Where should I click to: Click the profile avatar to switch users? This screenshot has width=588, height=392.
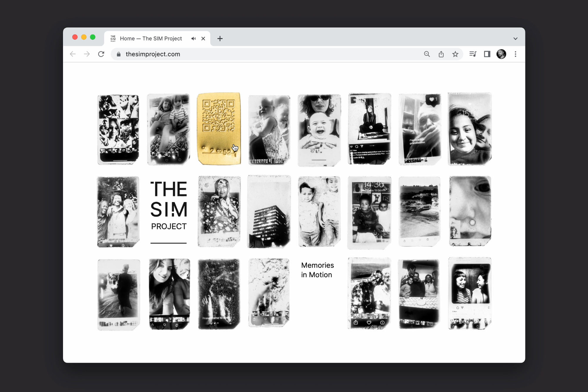click(x=502, y=54)
